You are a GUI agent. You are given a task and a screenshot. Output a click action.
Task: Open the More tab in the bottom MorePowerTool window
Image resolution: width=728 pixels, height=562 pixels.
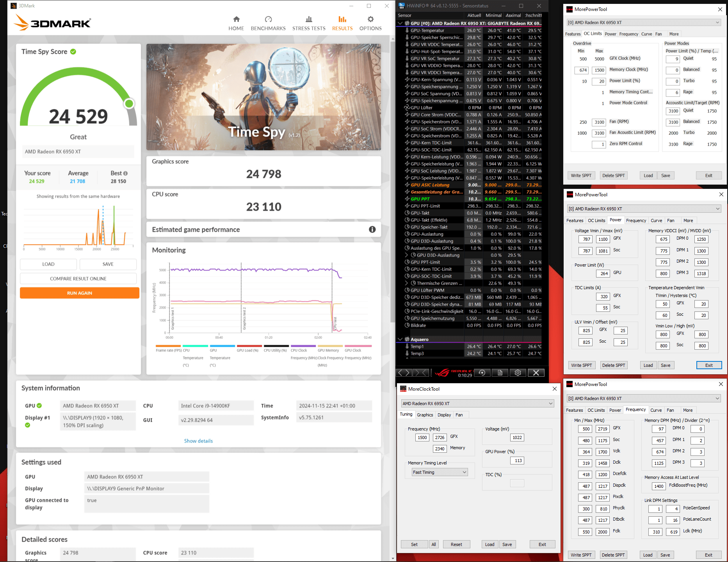[688, 410]
